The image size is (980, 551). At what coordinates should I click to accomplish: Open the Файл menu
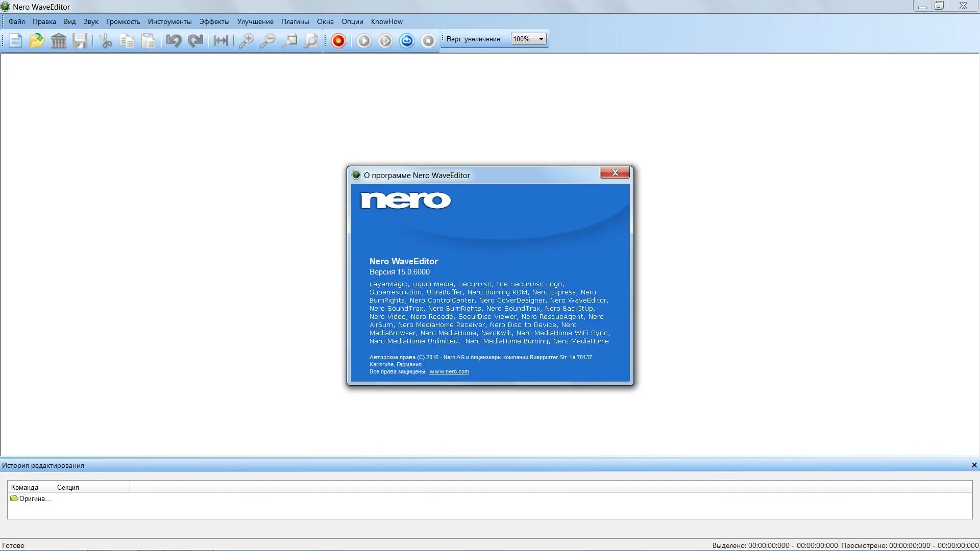pos(16,21)
